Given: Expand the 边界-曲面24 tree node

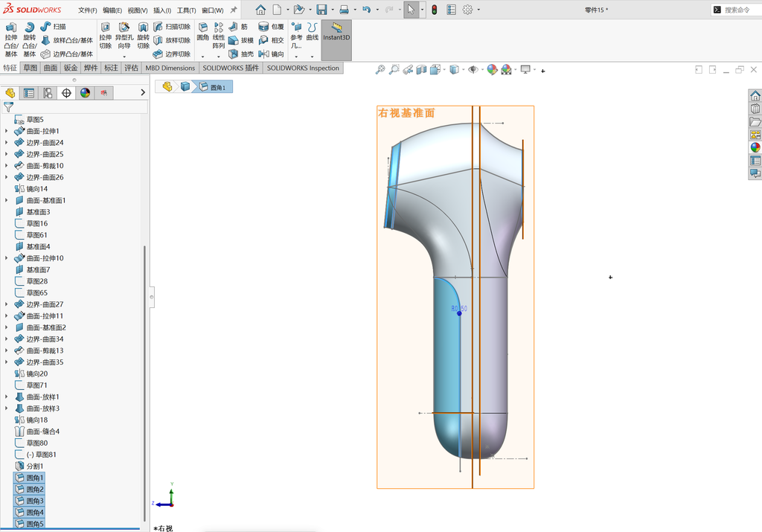Looking at the screenshot, I should tap(6, 143).
